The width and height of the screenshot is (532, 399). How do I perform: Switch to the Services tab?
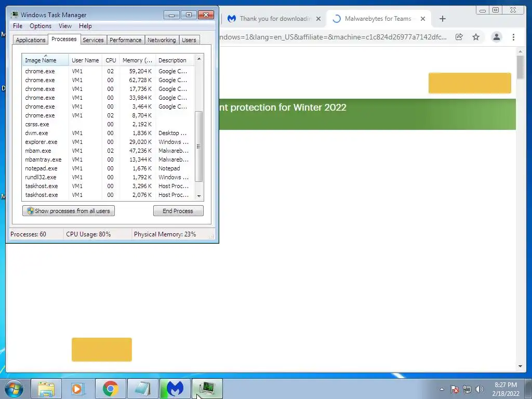tap(93, 40)
